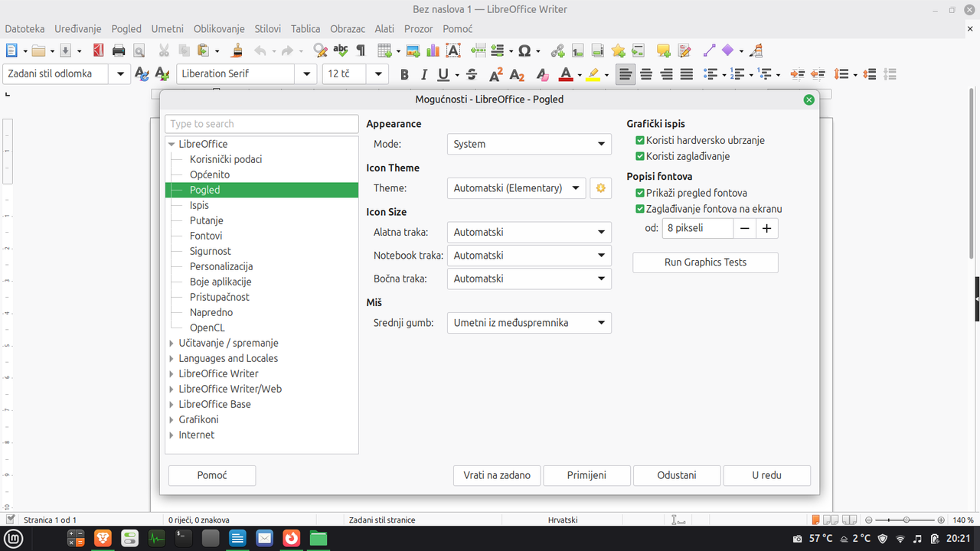
Task: Click the Print Preview magnifier icon
Action: (x=139, y=51)
